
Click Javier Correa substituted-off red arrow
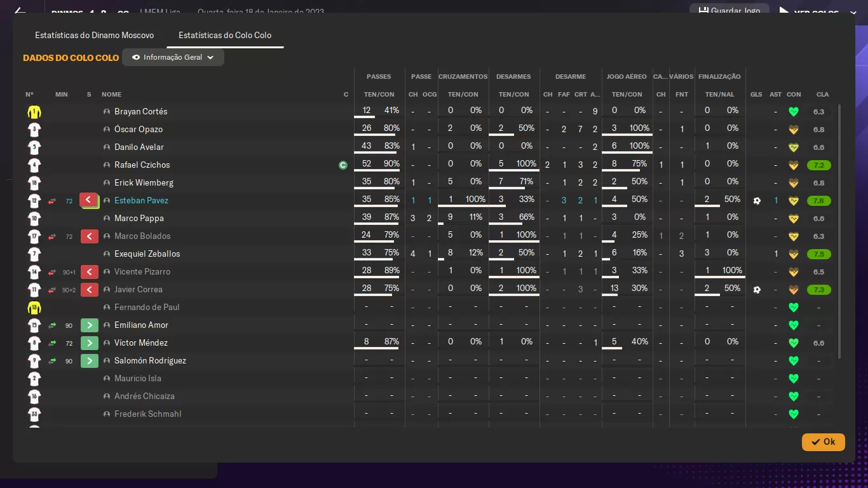(89, 290)
